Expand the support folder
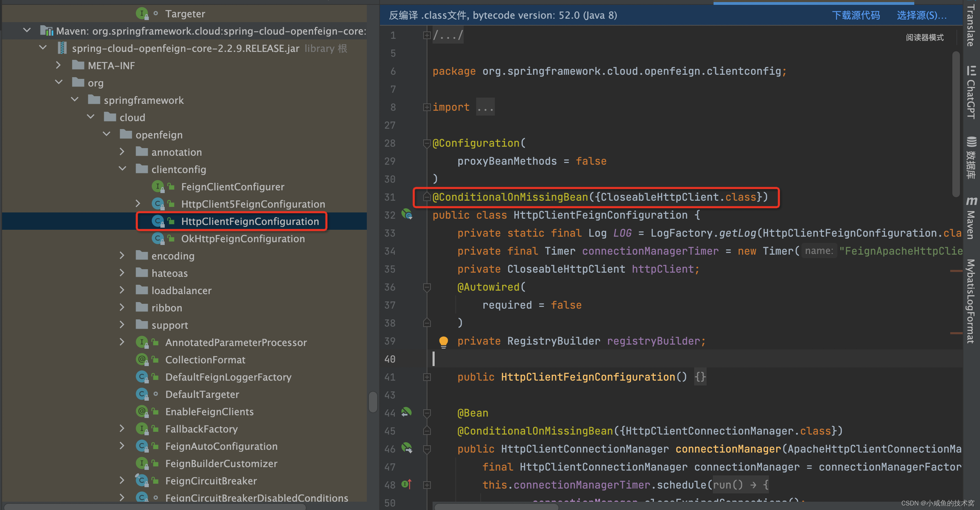 click(122, 325)
